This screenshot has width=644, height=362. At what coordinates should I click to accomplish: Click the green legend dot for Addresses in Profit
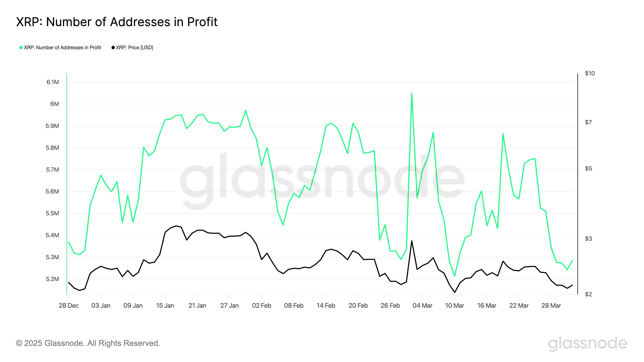[21, 47]
